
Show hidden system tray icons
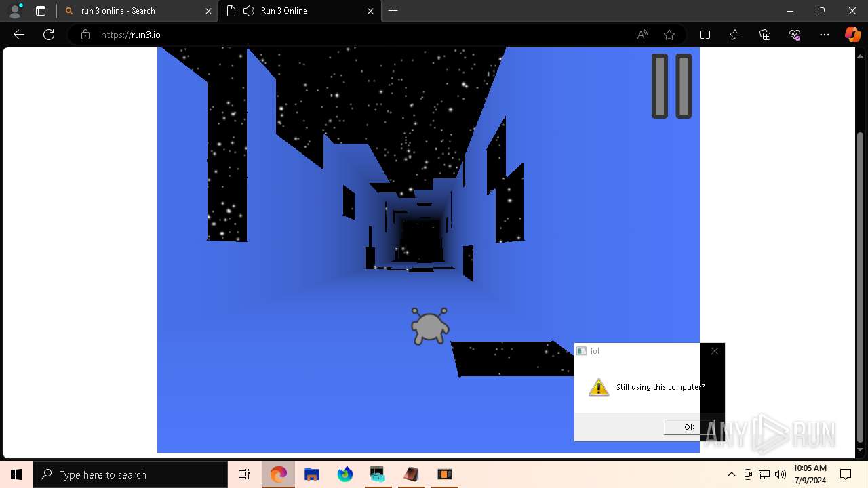[731, 474]
